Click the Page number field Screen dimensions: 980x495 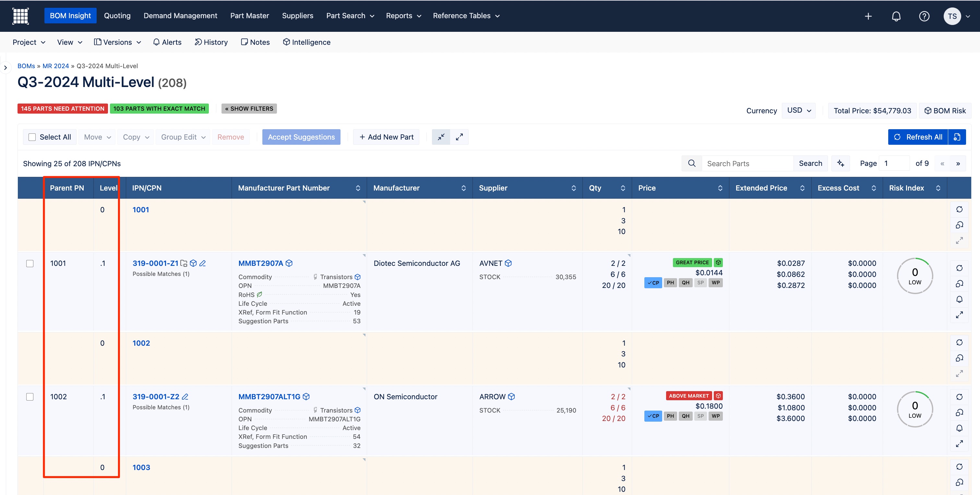click(895, 163)
